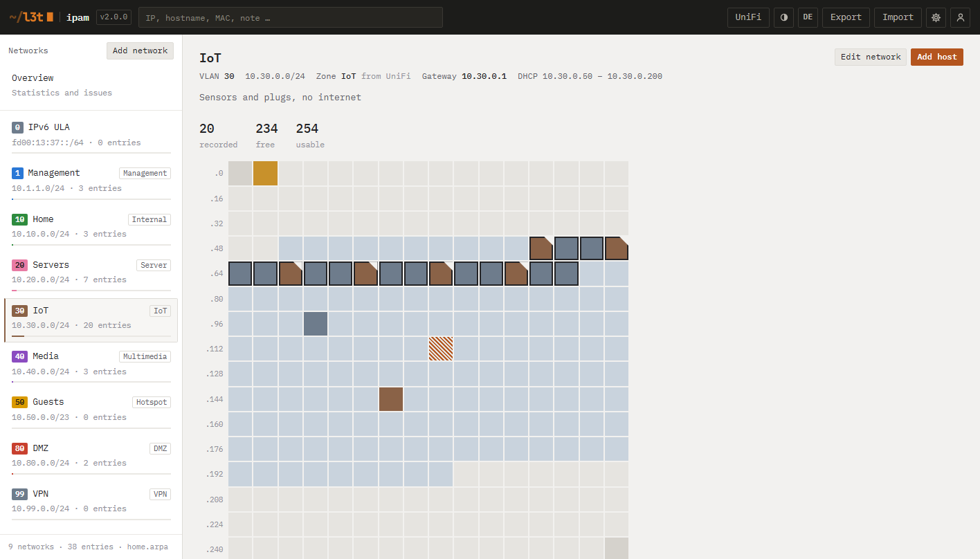Toggle the light/dark theme contrast icon

pyautogui.click(x=783, y=17)
